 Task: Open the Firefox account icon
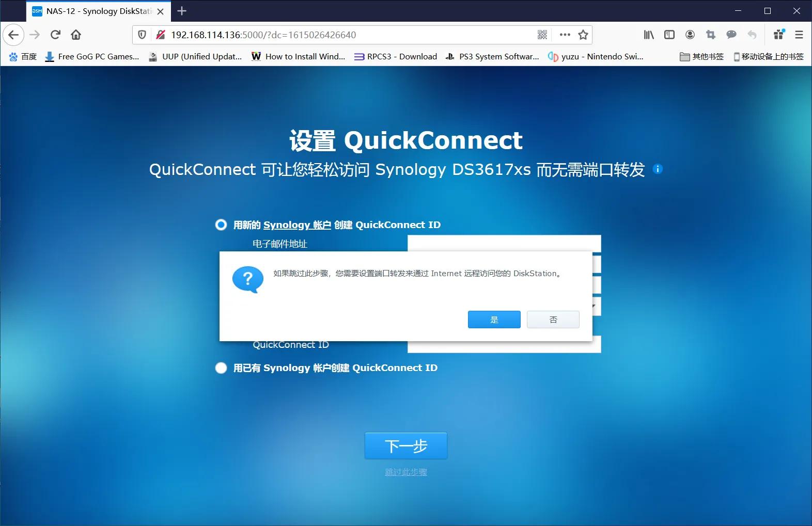click(x=690, y=35)
